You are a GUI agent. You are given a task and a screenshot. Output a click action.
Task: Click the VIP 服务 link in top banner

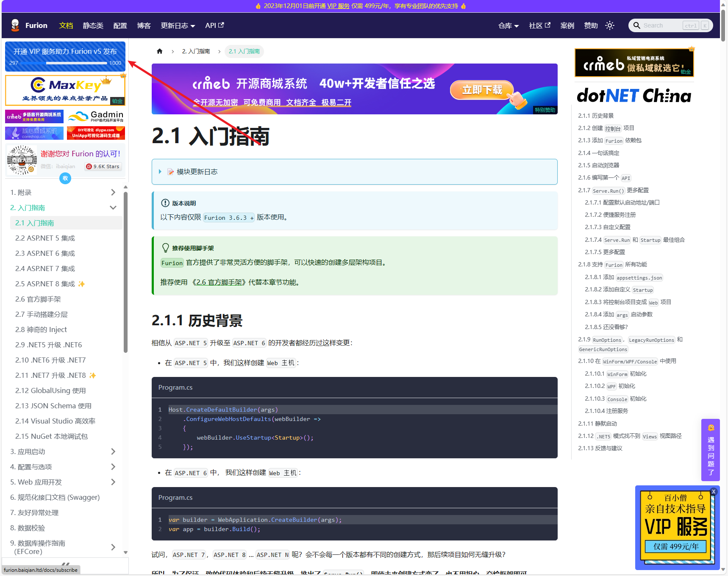point(338,6)
